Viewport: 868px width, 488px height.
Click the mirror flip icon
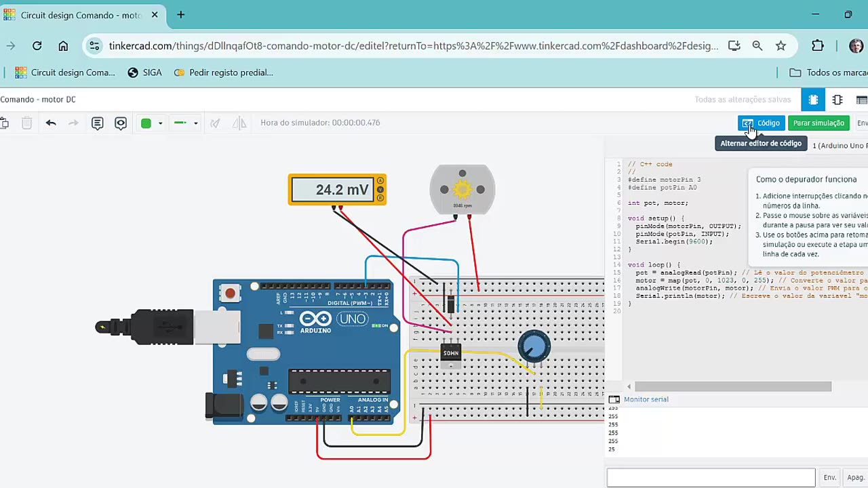tap(239, 123)
